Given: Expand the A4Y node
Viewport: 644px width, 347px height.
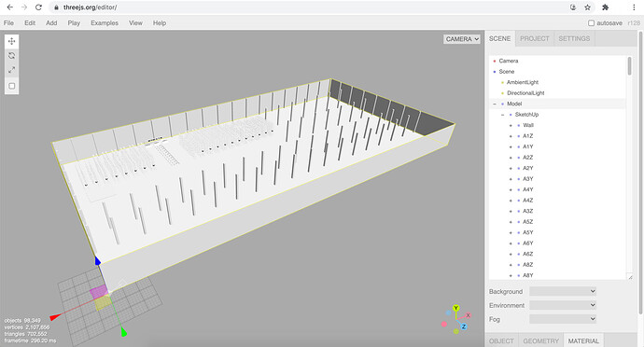Looking at the screenshot, I should (x=511, y=189).
